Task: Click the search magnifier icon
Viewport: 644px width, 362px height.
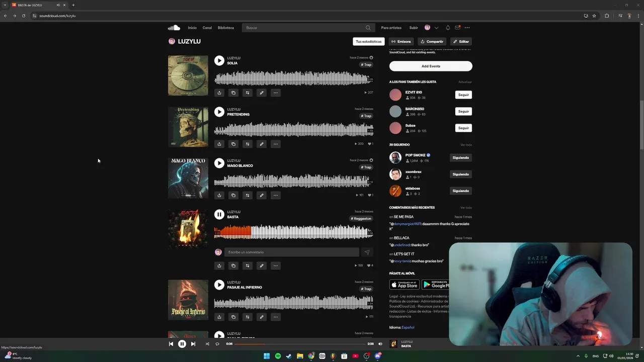Action: (x=368, y=28)
